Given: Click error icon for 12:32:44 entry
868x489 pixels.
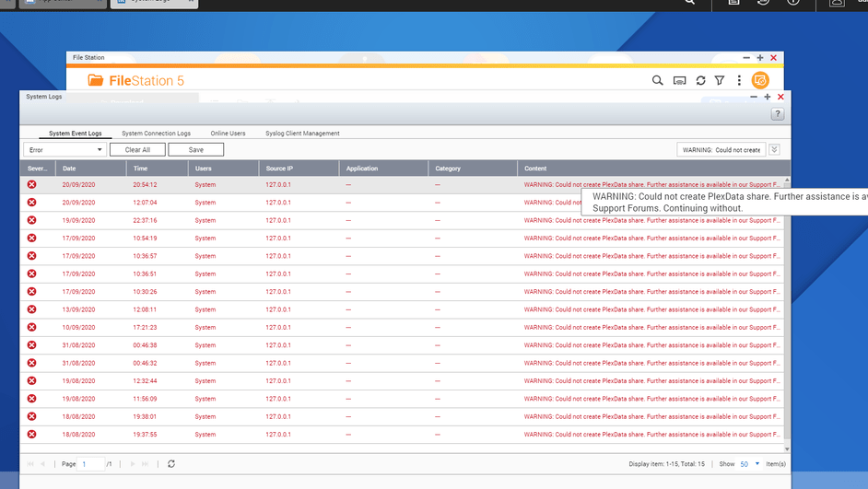Looking at the screenshot, I should coord(32,381).
